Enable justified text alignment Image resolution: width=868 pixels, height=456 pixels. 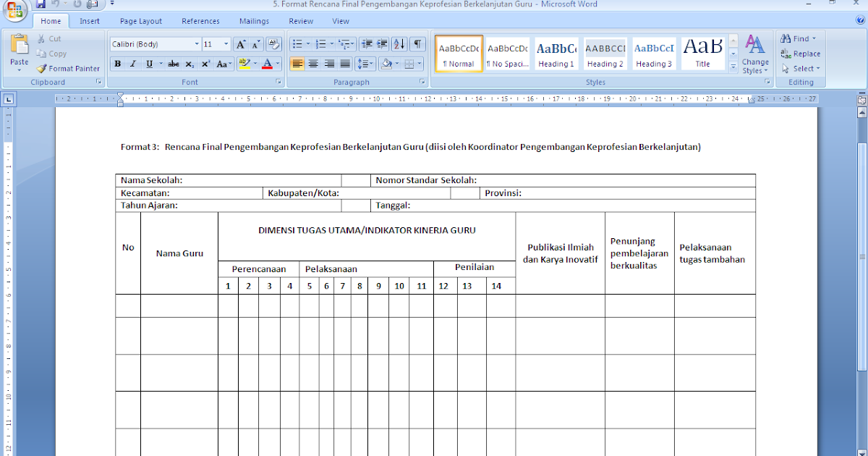pos(345,64)
